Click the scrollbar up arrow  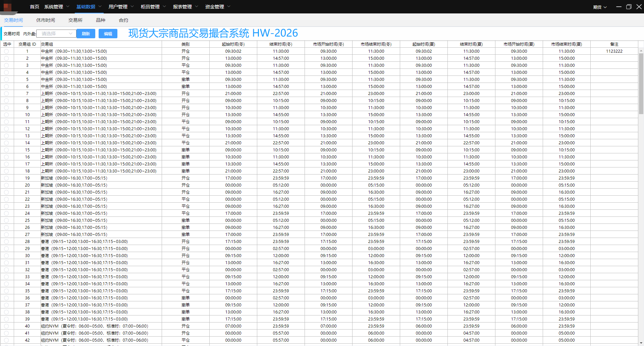(641, 51)
